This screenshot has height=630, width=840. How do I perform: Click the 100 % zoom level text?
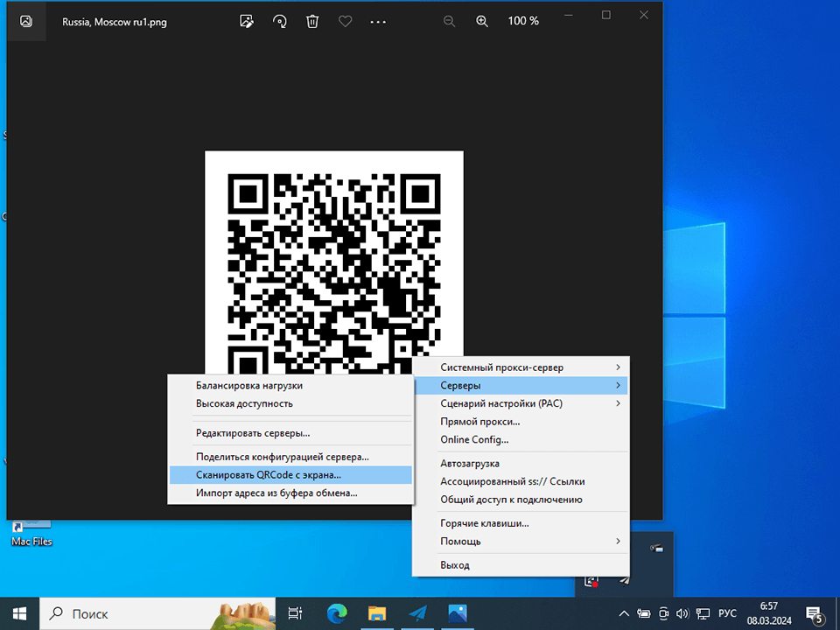point(523,21)
